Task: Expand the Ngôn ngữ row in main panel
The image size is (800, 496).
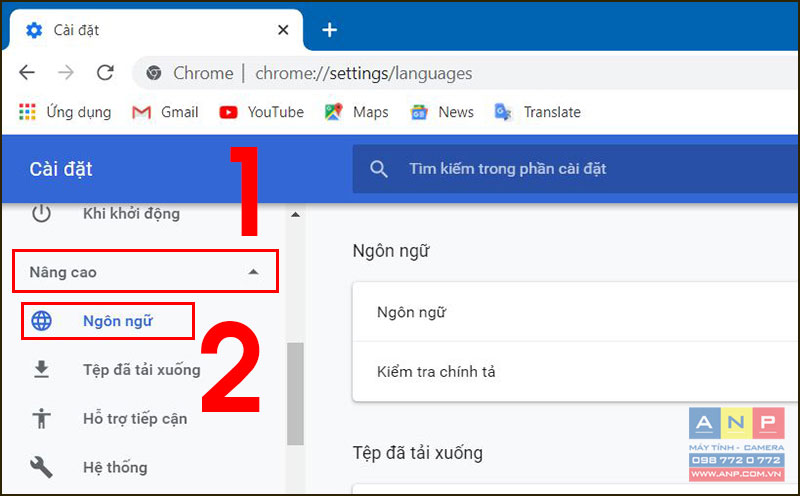Action: click(x=576, y=312)
